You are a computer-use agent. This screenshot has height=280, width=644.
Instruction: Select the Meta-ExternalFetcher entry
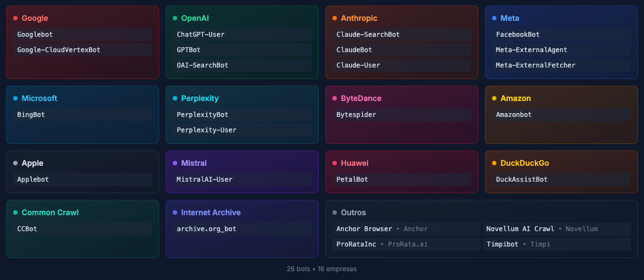(x=562, y=65)
